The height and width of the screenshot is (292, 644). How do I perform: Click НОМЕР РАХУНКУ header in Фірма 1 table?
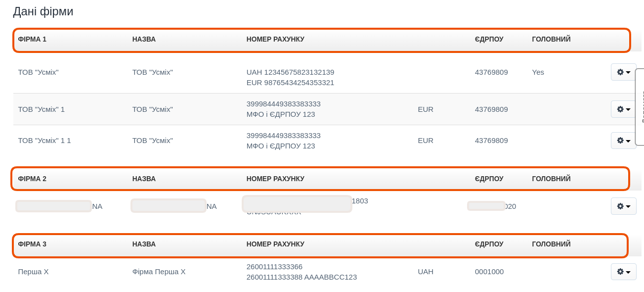click(275, 39)
